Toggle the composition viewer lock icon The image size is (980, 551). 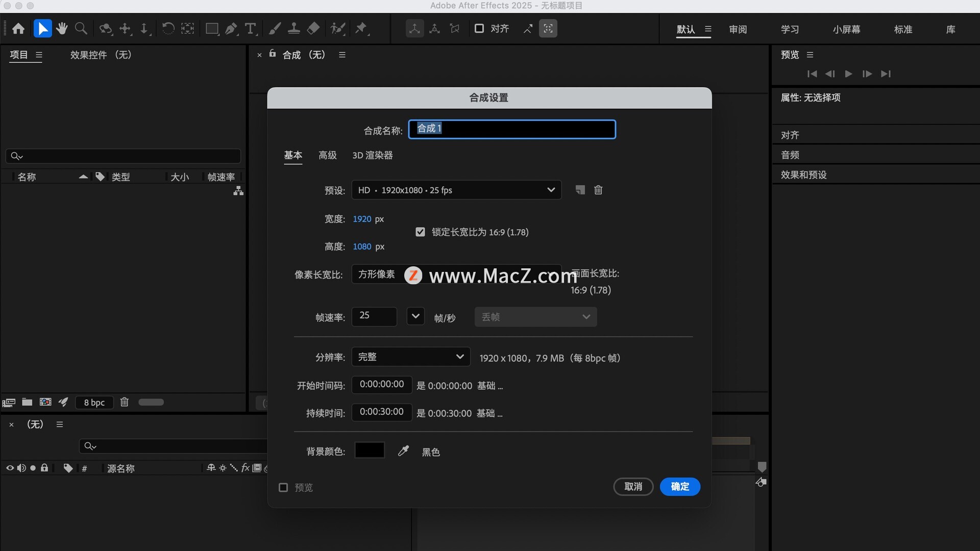click(x=273, y=53)
